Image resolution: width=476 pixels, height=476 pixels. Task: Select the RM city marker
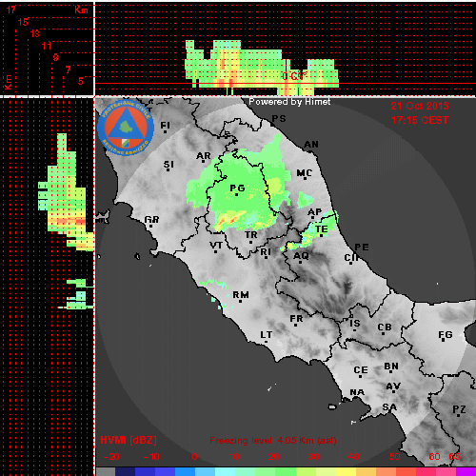point(240,301)
